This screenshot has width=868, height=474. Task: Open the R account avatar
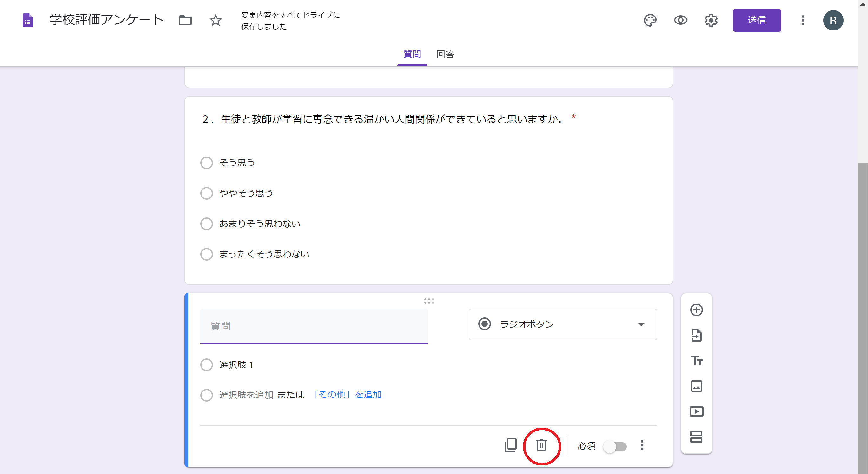[833, 21]
